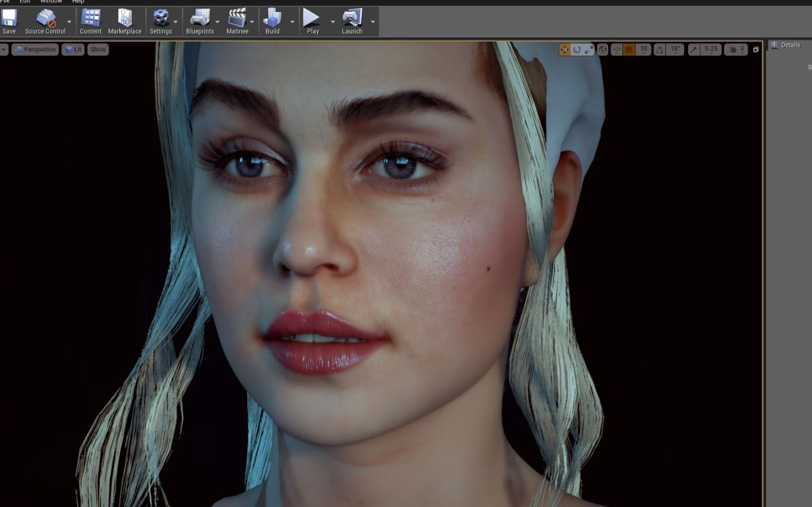
Task: Click the Blueprints gamepad icon
Action: 200,22
